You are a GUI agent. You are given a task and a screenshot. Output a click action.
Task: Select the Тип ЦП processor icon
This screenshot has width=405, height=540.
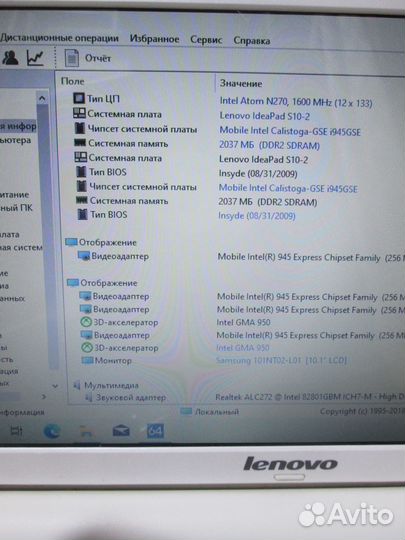pos(79,98)
